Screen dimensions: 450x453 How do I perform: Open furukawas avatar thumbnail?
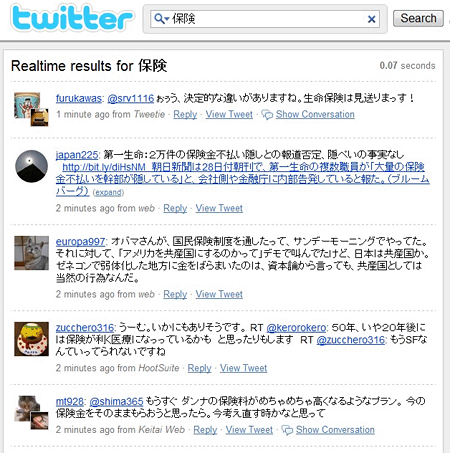coord(31,109)
